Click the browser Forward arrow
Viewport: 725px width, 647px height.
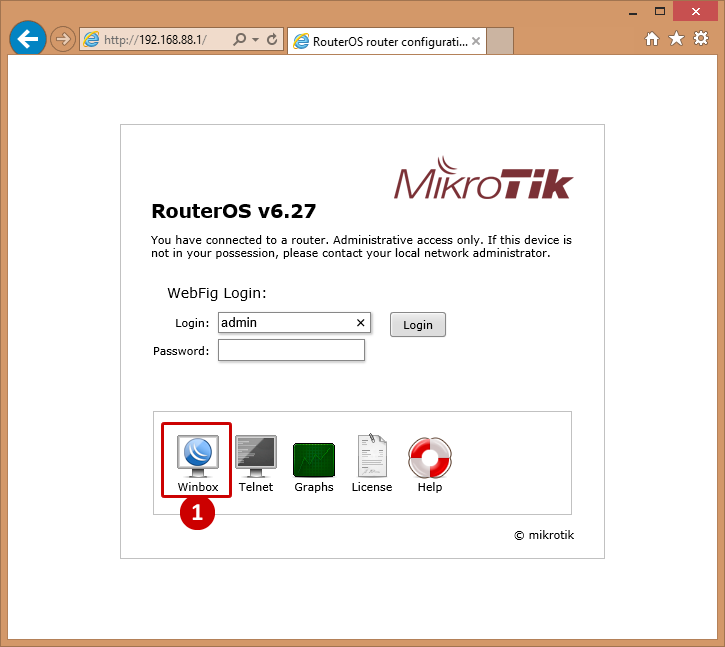(62, 39)
